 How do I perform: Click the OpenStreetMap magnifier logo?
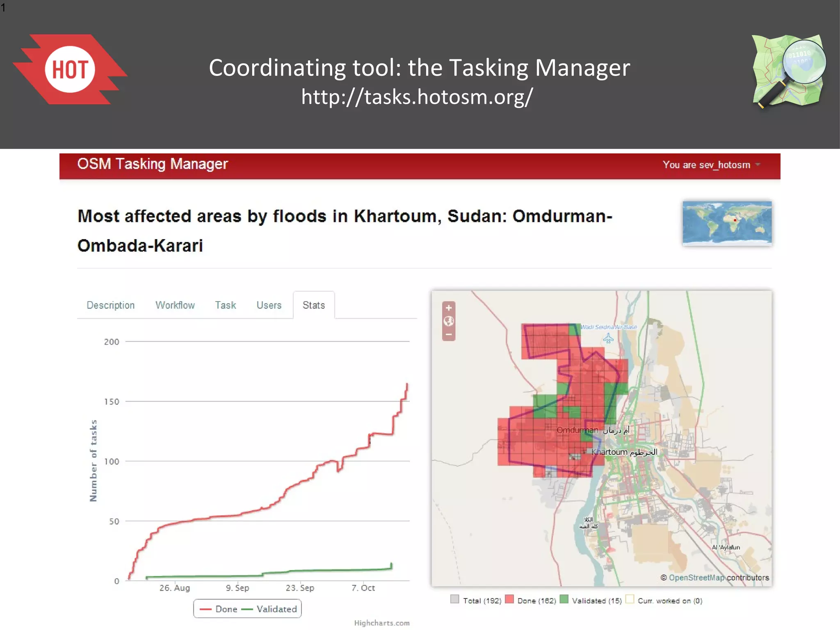pyautogui.click(x=788, y=71)
